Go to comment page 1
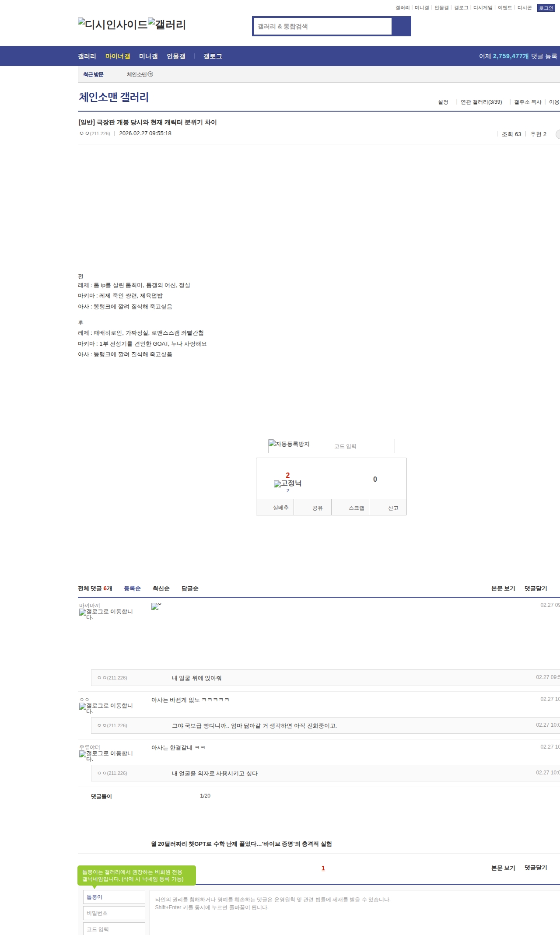The width and height of the screenshot is (560, 935). 323,868
